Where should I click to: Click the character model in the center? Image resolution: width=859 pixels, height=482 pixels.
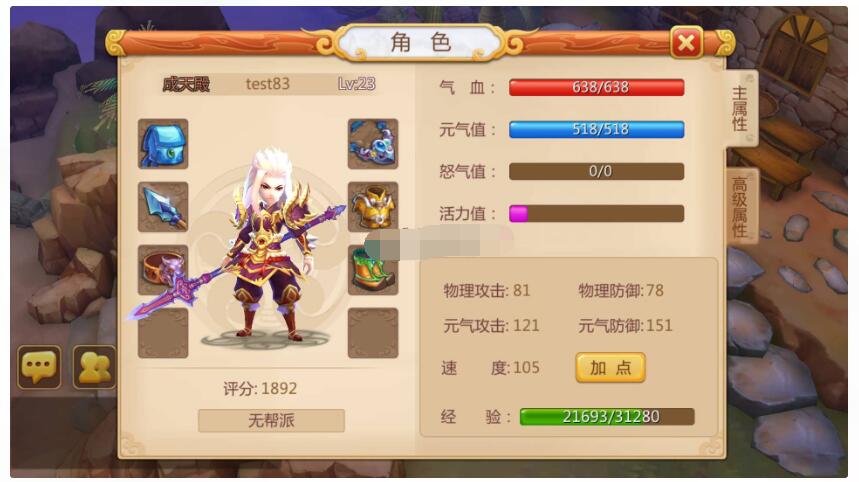coord(268,246)
